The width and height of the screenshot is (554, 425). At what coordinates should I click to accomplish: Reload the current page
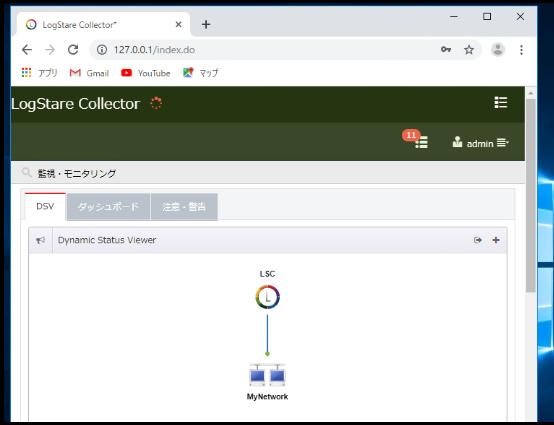click(x=73, y=50)
